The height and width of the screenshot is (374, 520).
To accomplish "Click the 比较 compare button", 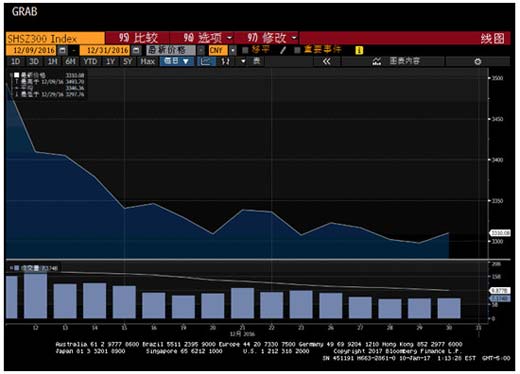I will [138, 38].
